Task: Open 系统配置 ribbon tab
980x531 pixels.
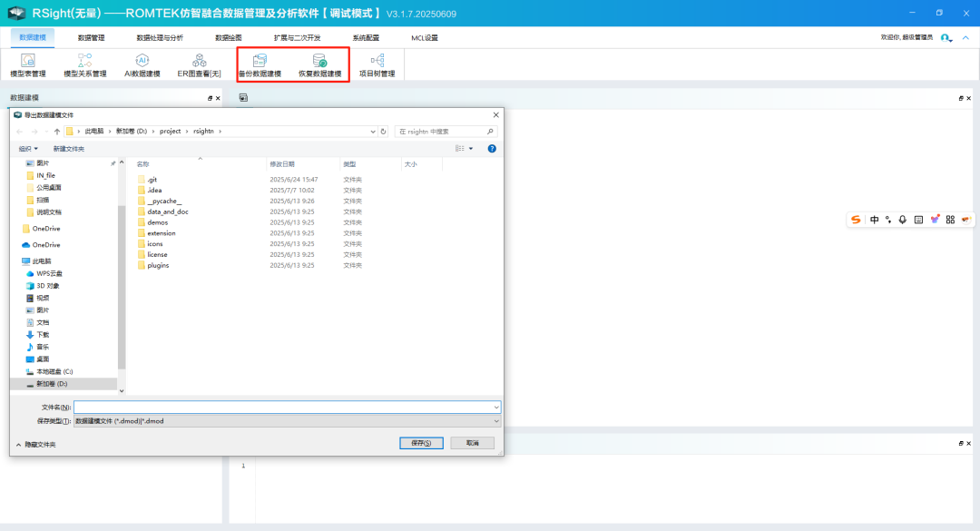Action: pos(366,37)
